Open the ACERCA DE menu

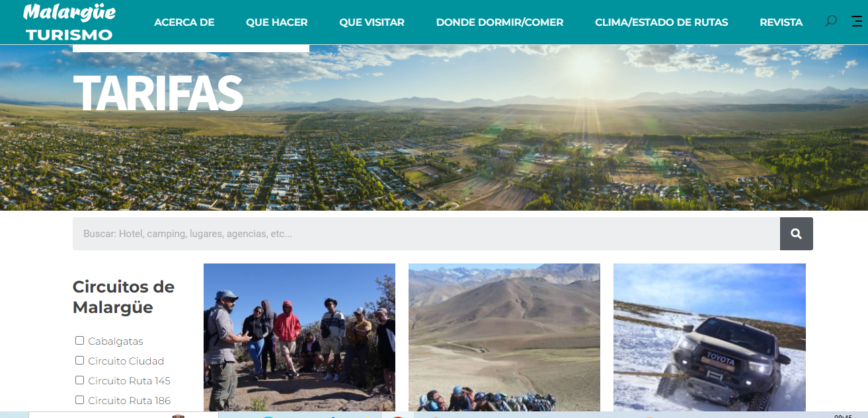pyautogui.click(x=184, y=22)
